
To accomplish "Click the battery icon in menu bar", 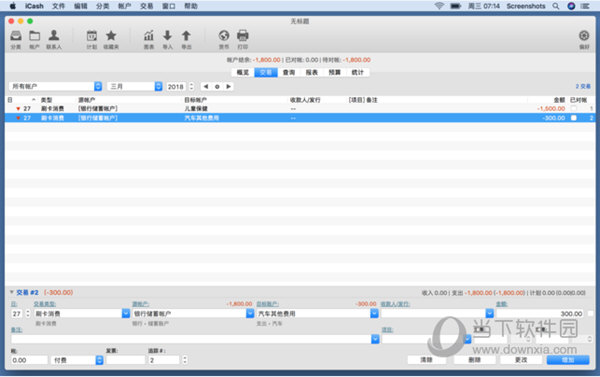I will pos(455,6).
